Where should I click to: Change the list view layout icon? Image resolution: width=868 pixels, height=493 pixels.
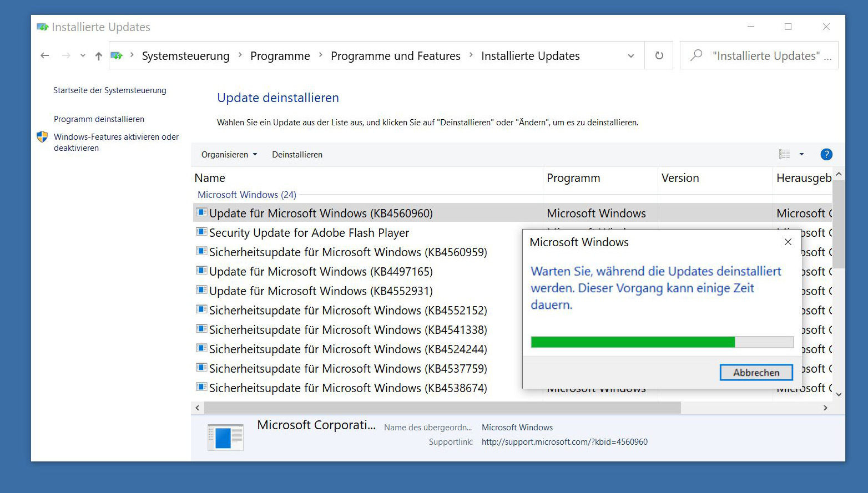[784, 154]
